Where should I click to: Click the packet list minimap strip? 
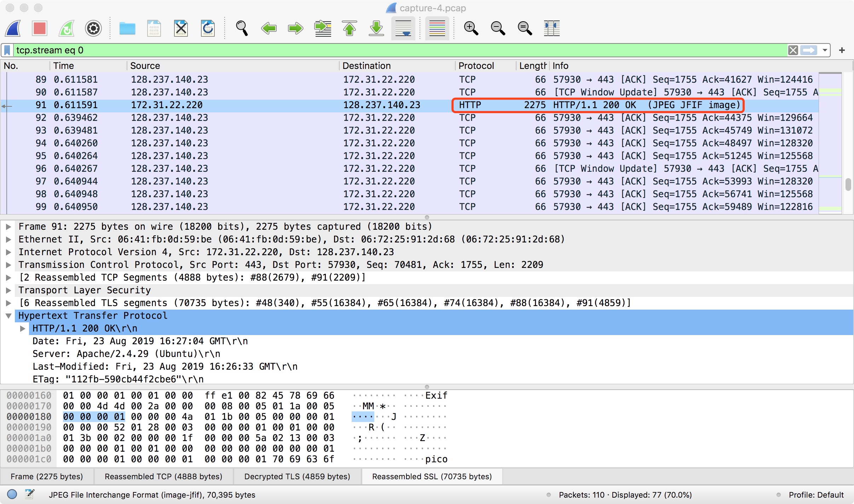[x=830, y=143]
